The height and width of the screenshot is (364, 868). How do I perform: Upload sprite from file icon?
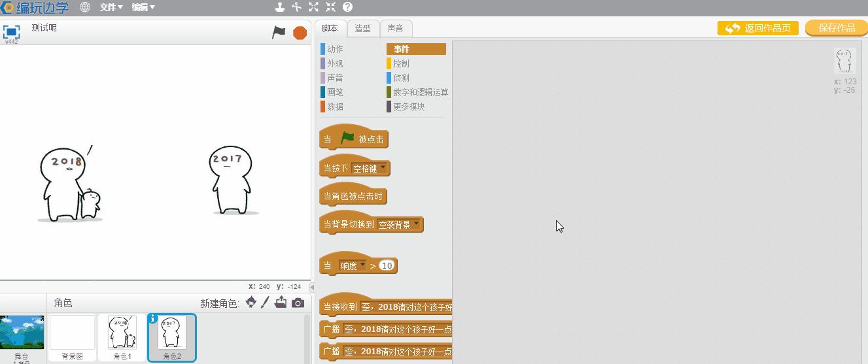(281, 302)
